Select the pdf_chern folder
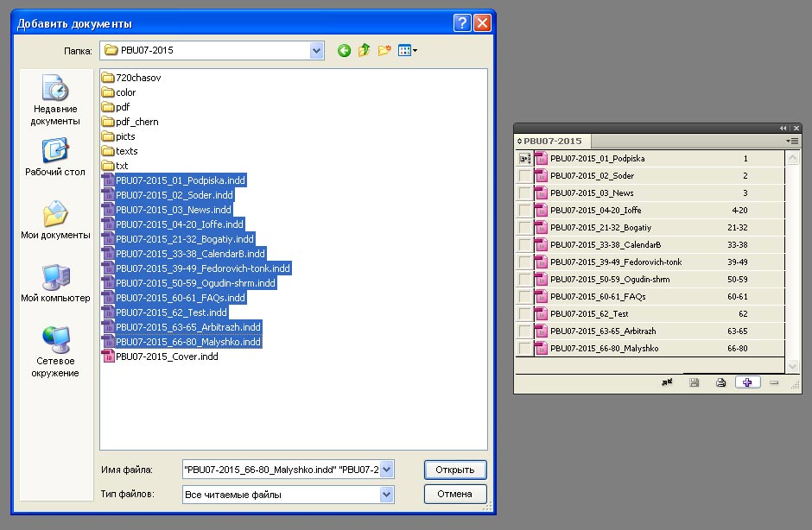The height and width of the screenshot is (530, 812). pos(130,122)
